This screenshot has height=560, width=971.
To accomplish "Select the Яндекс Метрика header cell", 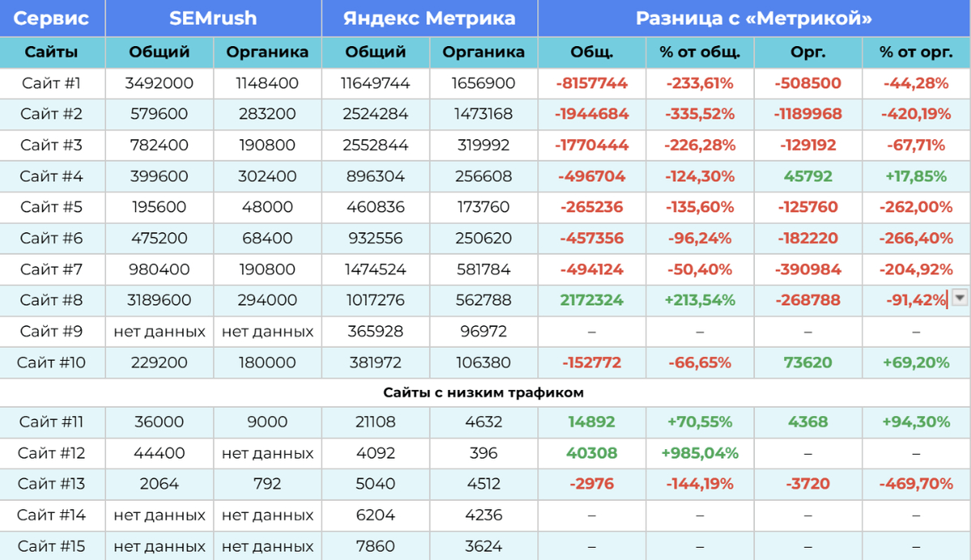I will [x=429, y=19].
